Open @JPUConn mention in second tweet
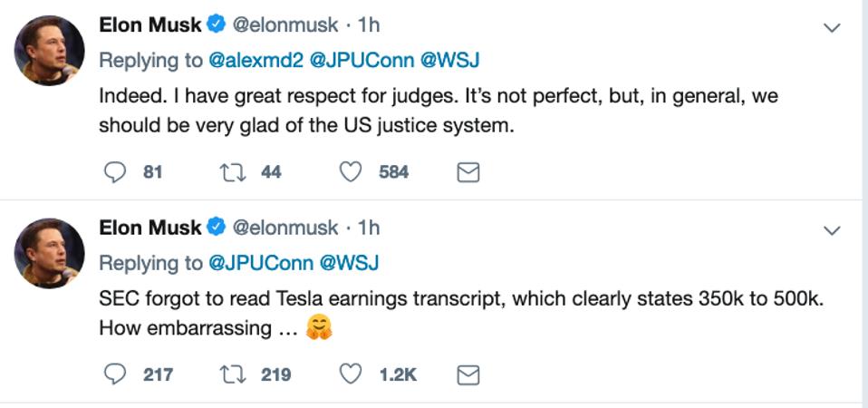868x408 pixels. pos(261,263)
